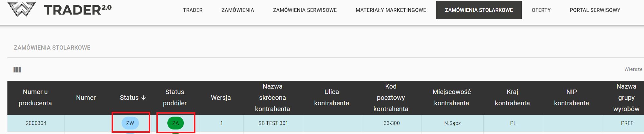
Task: Open PORTAL SERWISOWY link
Action: point(595,10)
